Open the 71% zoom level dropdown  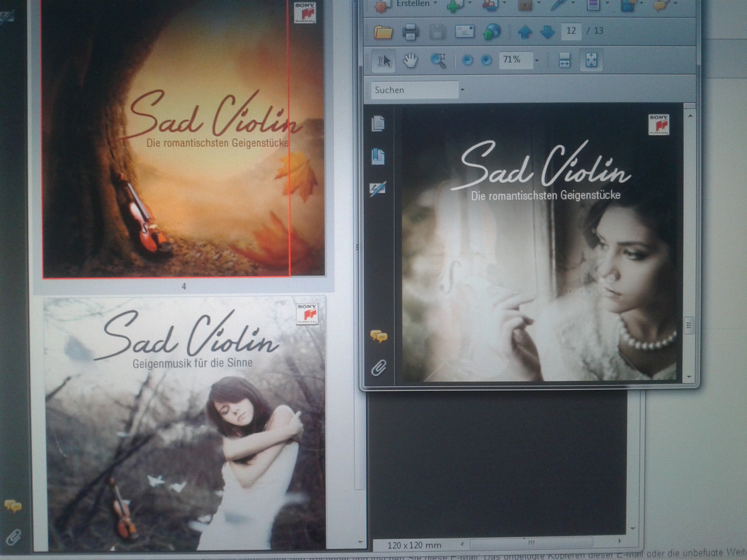537,60
